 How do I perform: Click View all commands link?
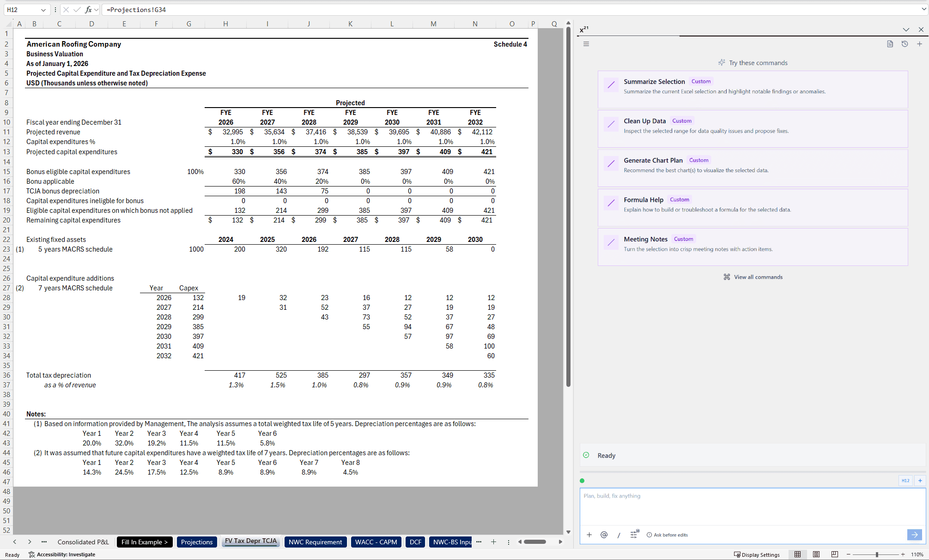758,277
